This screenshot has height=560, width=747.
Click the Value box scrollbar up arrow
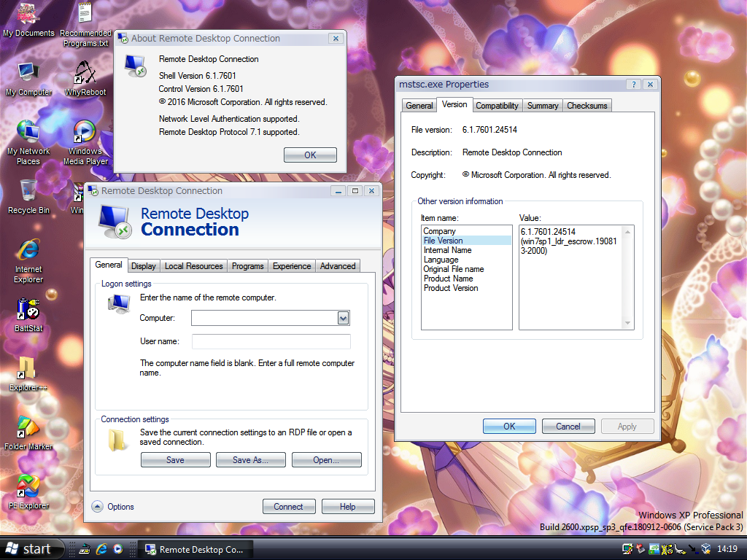[x=627, y=231]
